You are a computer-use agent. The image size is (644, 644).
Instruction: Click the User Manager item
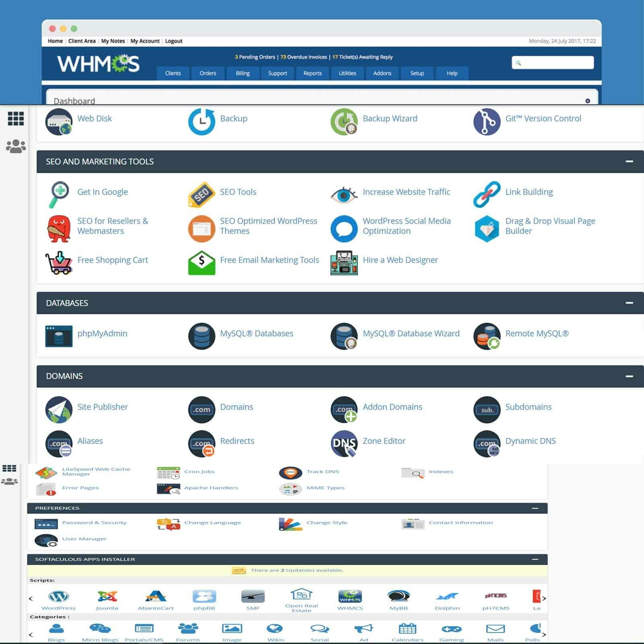click(x=71, y=539)
